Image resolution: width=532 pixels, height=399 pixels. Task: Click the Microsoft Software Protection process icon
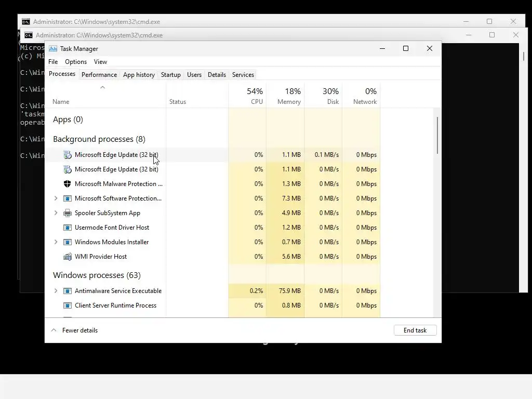click(68, 198)
